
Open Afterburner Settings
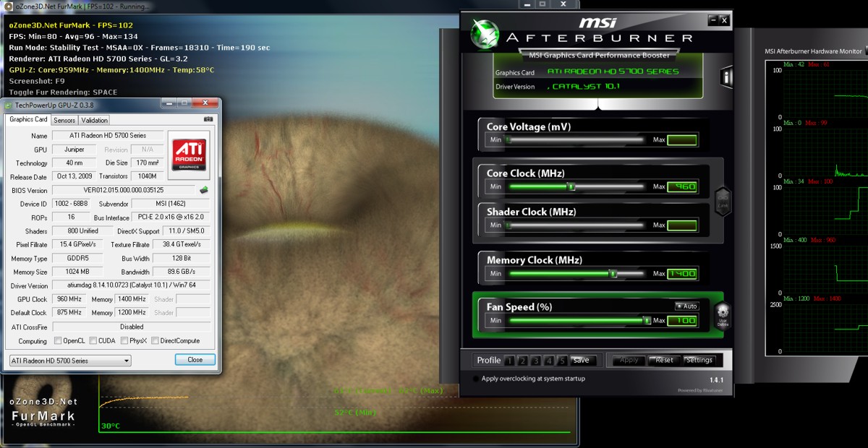699,361
